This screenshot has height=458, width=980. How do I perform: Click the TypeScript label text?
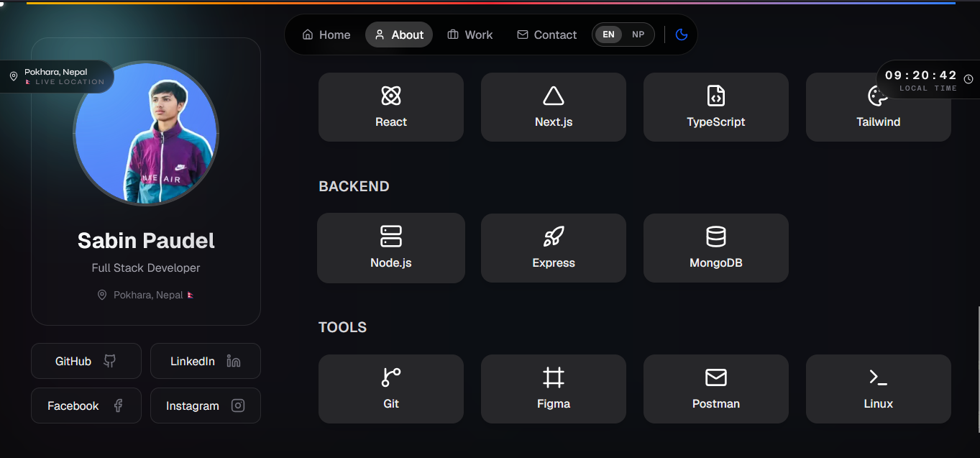click(x=716, y=122)
